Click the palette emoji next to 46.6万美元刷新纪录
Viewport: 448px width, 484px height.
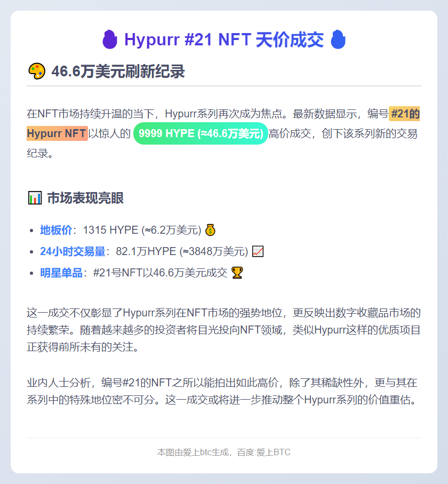click(36, 70)
